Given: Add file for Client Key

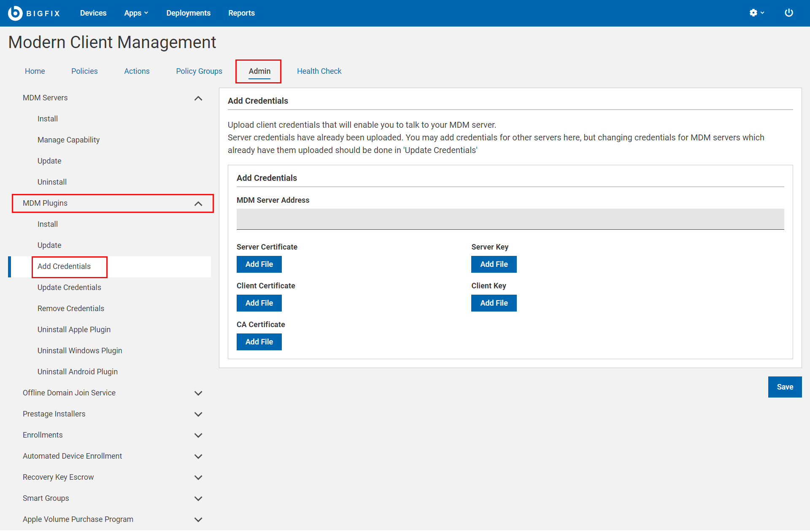Looking at the screenshot, I should click(x=494, y=303).
